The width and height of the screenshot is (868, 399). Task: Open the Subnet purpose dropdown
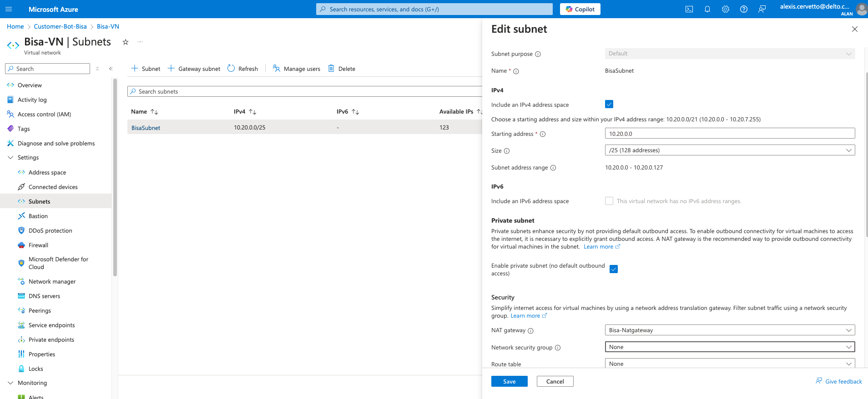(x=730, y=54)
